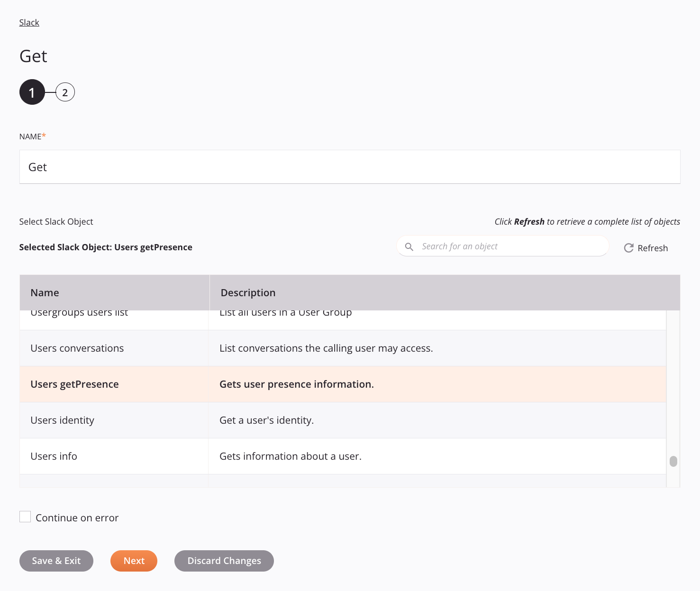Click the magnifying glass search icon

point(409,247)
